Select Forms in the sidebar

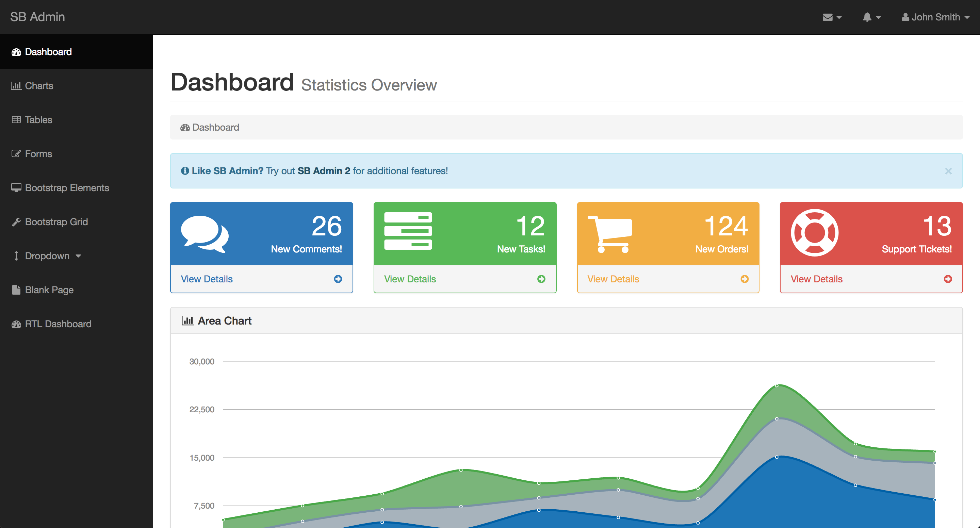[77, 154]
